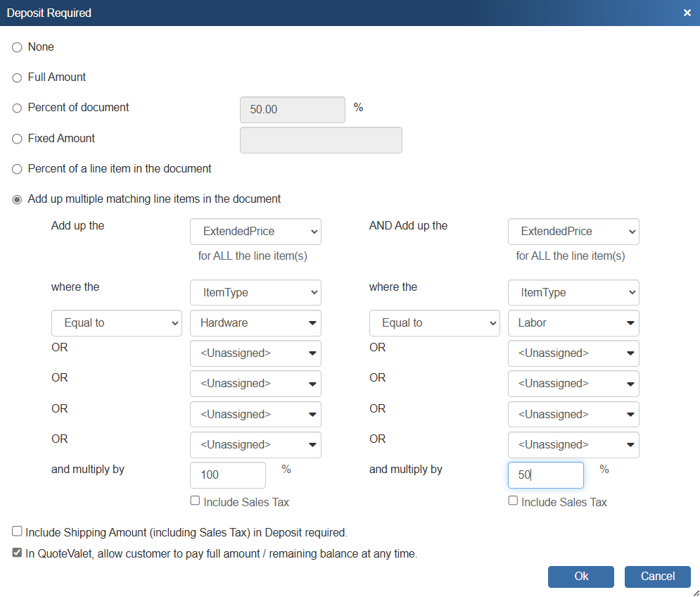Pick the Fixed Amount radio option
Viewport: 700px width, 597px height.
point(18,139)
